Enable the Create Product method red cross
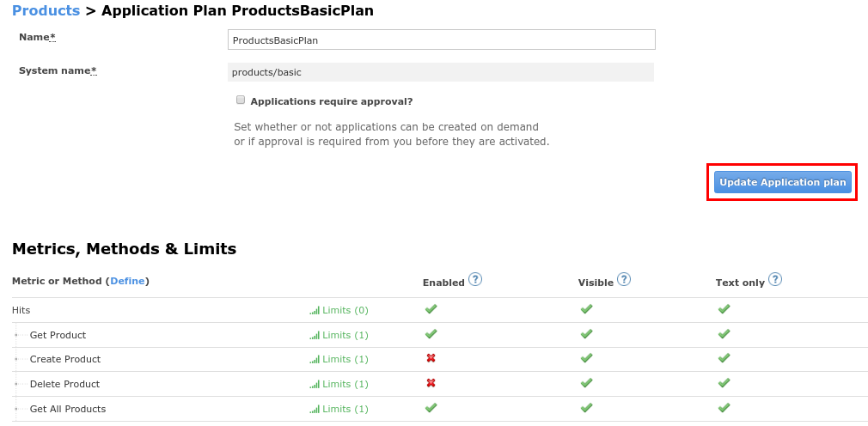Viewport: 868px width, 426px height. point(431,359)
